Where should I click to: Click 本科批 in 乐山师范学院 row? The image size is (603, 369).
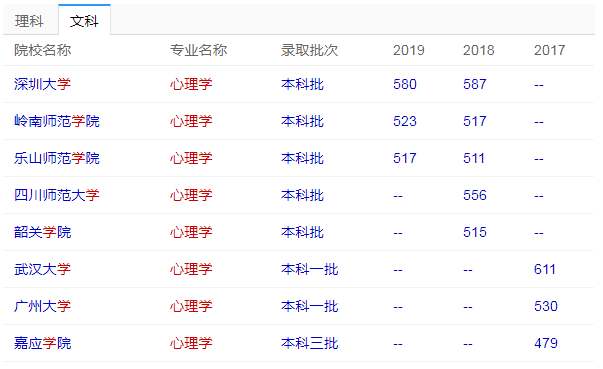point(302,158)
